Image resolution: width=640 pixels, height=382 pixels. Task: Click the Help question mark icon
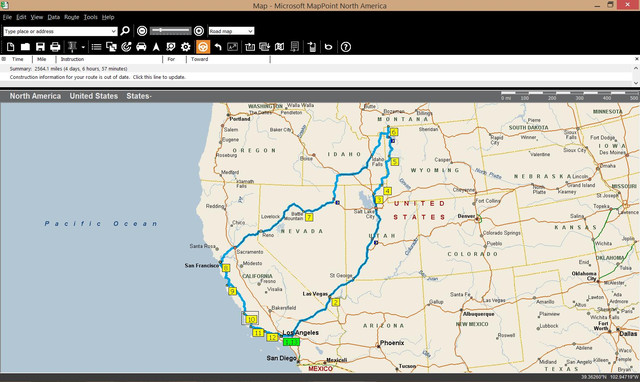click(x=346, y=47)
